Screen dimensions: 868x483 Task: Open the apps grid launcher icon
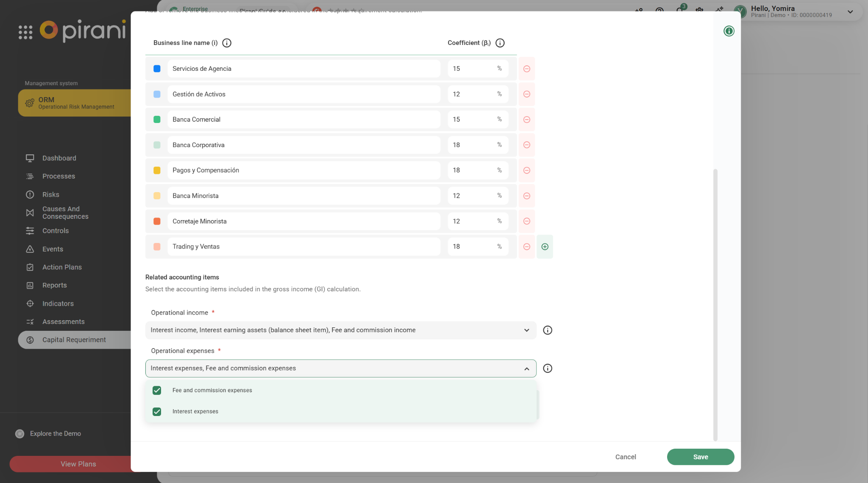25,32
